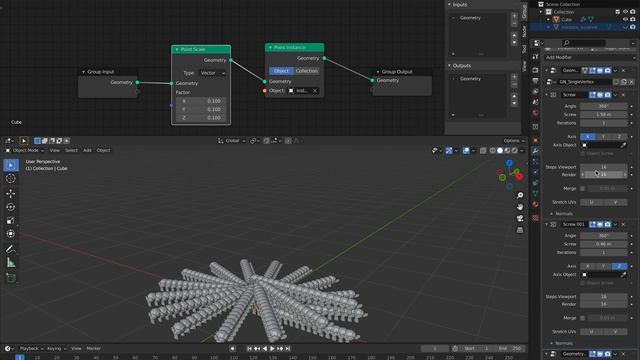
Task: Click the zoom magnifier viewport gizmo
Action: click(x=520, y=196)
